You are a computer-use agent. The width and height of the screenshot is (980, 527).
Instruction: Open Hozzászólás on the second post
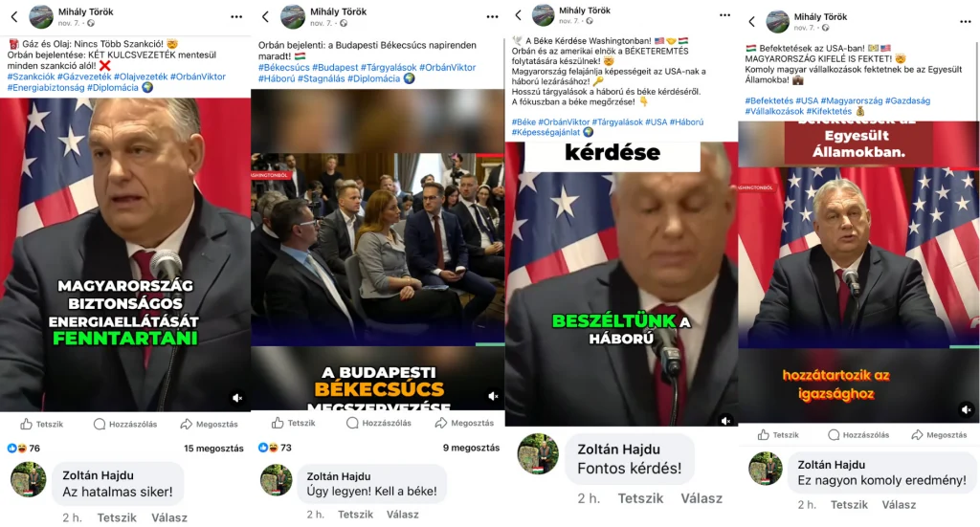377,423
